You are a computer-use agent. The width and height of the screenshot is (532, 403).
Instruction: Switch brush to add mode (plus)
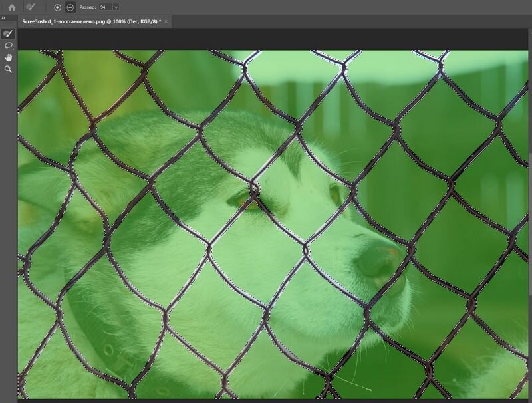point(57,7)
